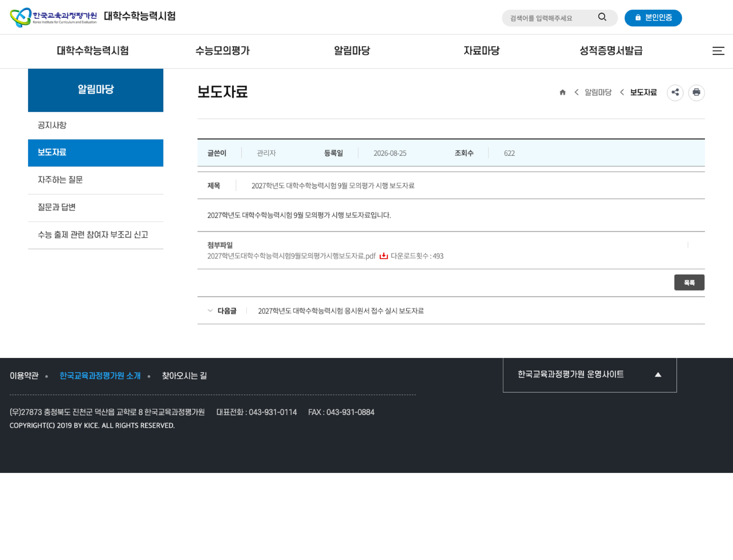Select 수능 출제 관련 참여자 부조리 신고

[x=96, y=235]
